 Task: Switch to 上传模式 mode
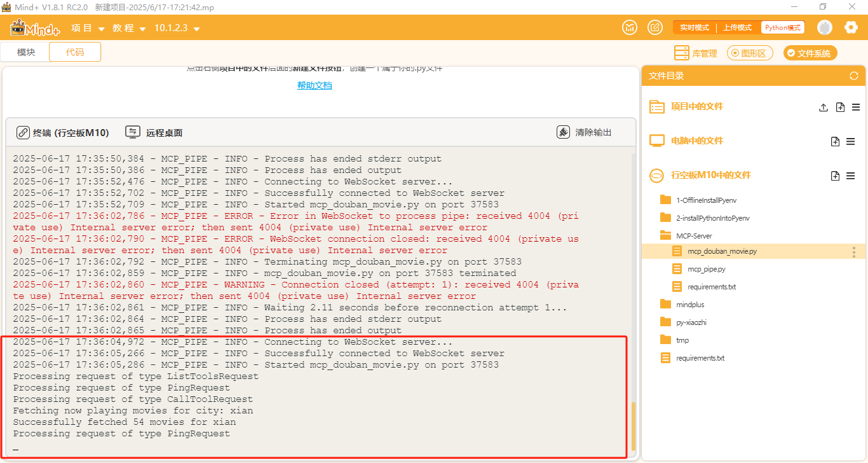coord(737,27)
